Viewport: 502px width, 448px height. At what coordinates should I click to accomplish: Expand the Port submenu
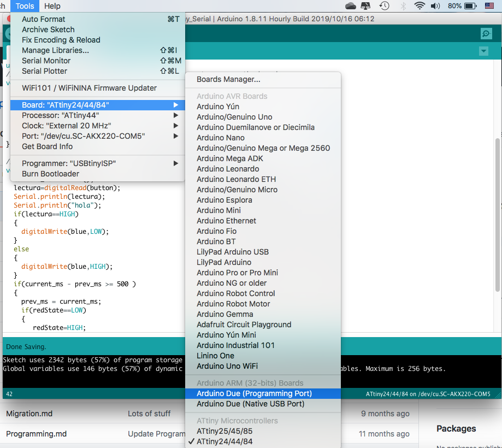click(x=98, y=136)
